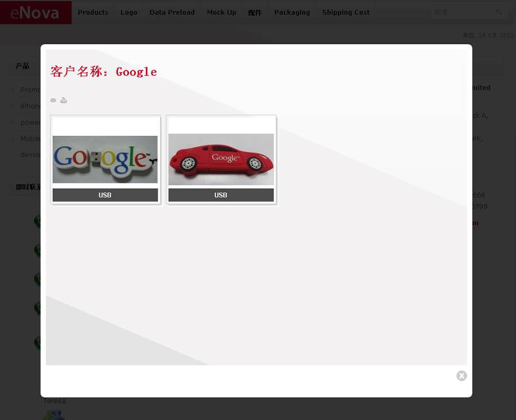Open the red car USB image
Screen dimensions: 516x420
click(221, 159)
